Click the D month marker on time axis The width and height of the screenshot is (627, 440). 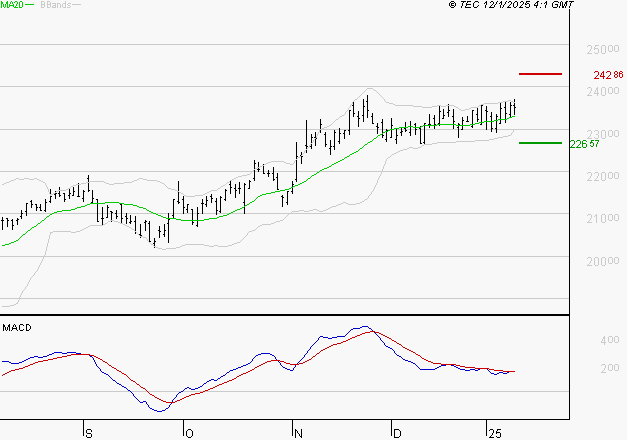click(x=397, y=434)
